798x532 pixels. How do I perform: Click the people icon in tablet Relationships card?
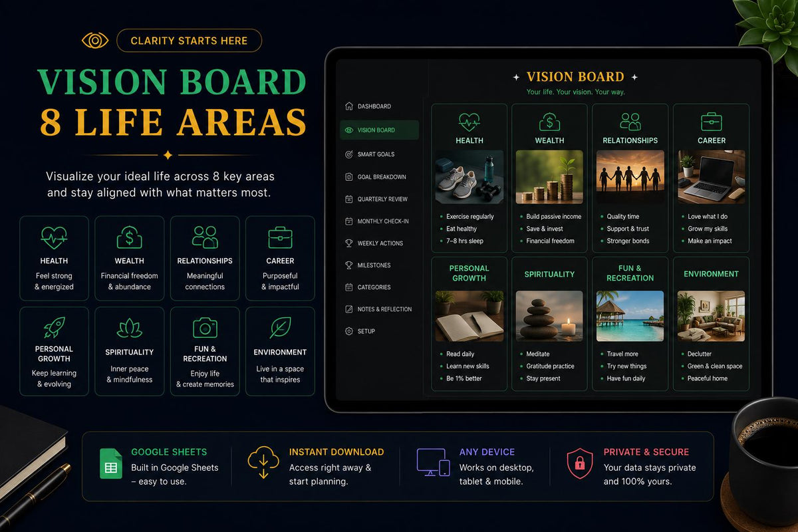[x=630, y=122]
